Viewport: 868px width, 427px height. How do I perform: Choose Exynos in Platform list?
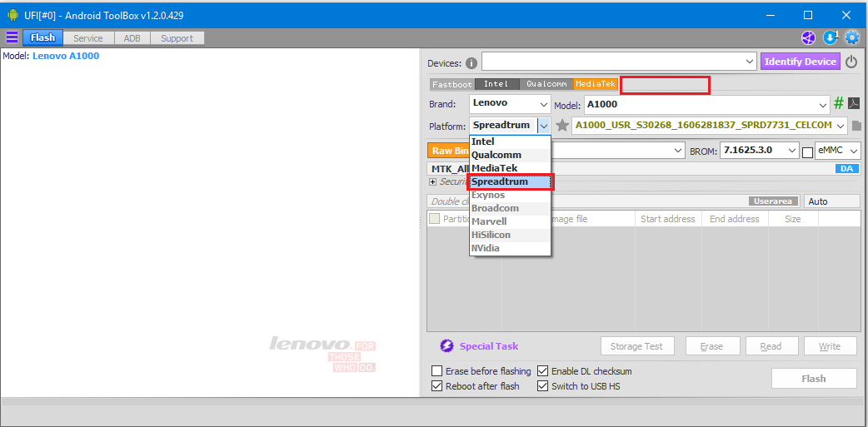coord(510,196)
